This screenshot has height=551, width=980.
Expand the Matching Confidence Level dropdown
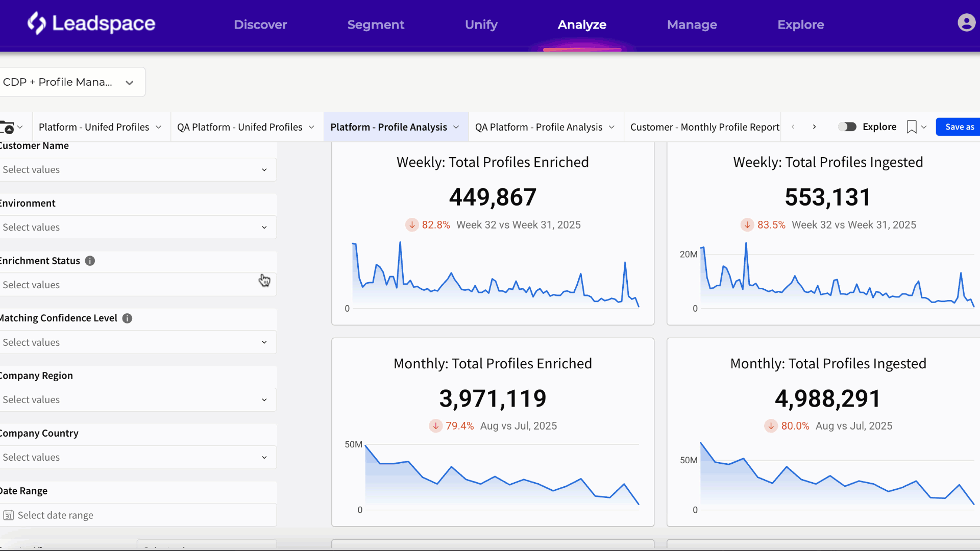coord(138,342)
